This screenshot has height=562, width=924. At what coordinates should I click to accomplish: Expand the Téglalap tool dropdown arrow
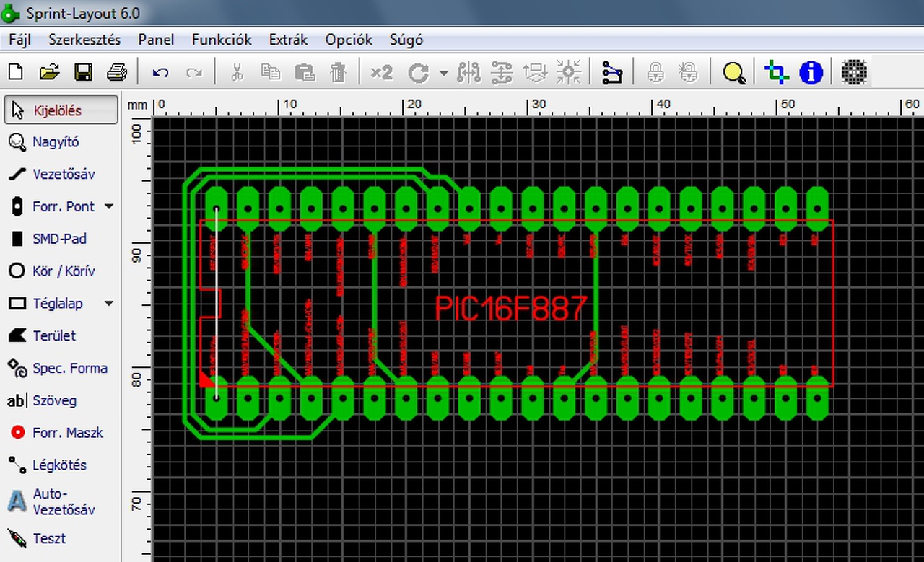click(x=109, y=304)
